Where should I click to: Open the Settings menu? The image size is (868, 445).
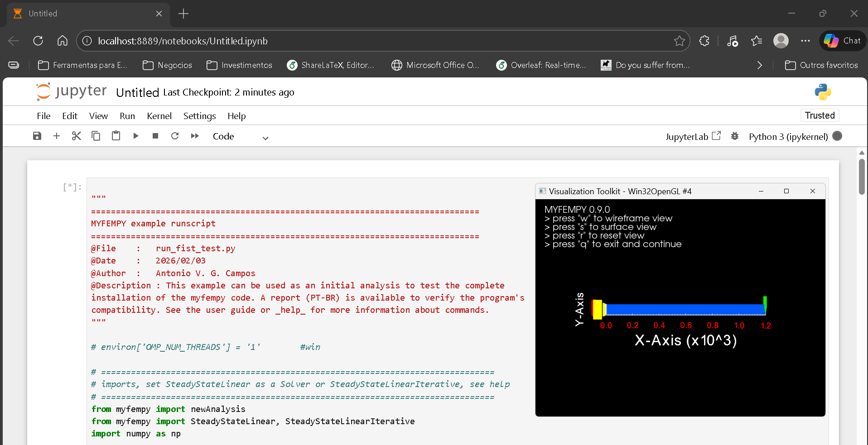pyautogui.click(x=199, y=116)
